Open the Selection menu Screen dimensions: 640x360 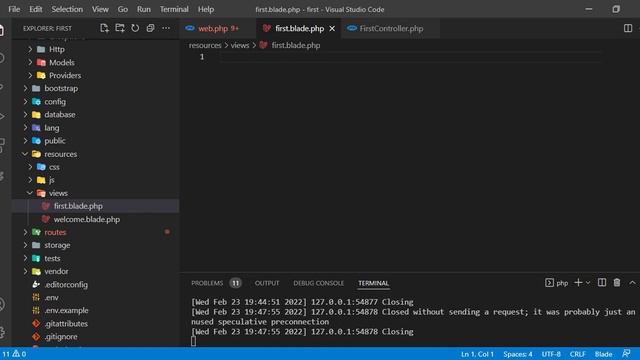click(x=67, y=9)
